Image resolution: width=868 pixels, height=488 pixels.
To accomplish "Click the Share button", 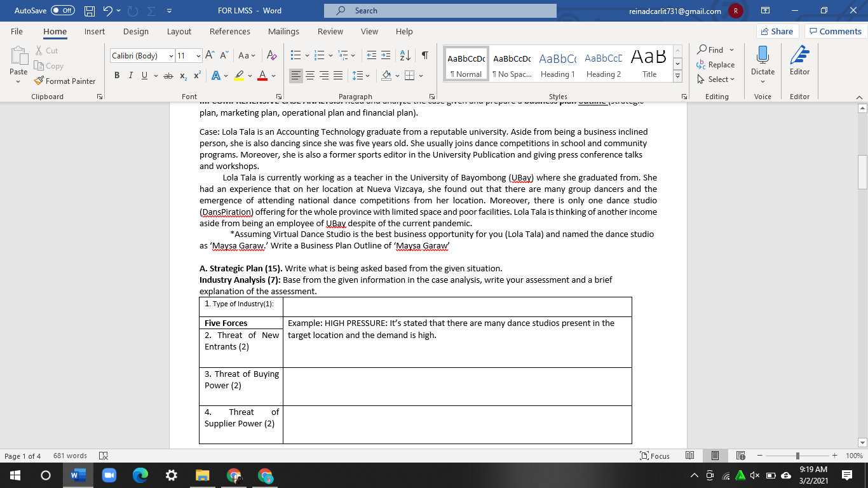I will tap(776, 30).
